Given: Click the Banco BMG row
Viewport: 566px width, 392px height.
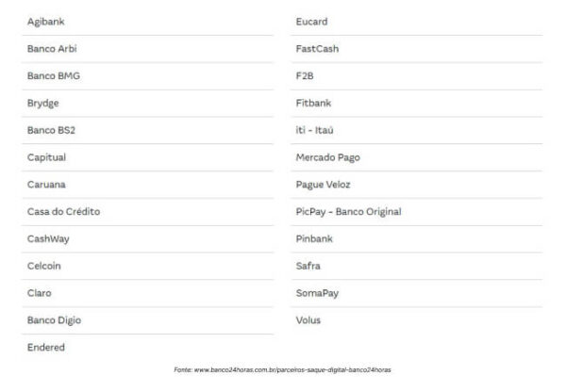Looking at the screenshot, I should [54, 76].
